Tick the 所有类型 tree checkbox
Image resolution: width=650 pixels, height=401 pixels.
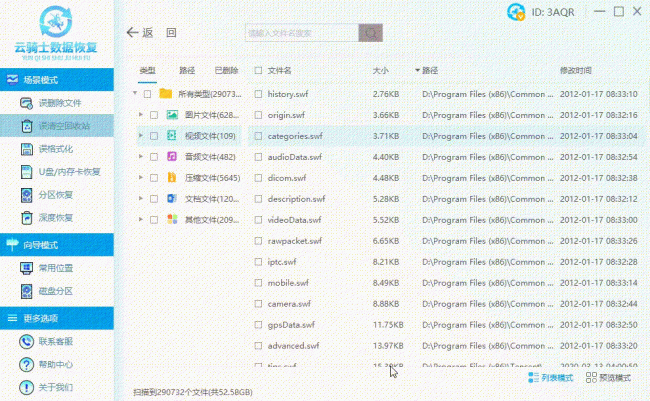tap(147, 94)
